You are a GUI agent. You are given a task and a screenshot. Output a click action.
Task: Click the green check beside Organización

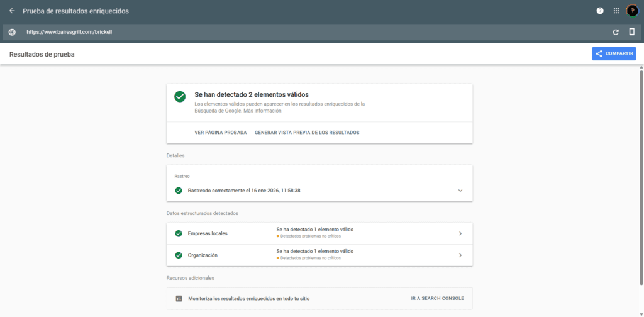[179, 255]
